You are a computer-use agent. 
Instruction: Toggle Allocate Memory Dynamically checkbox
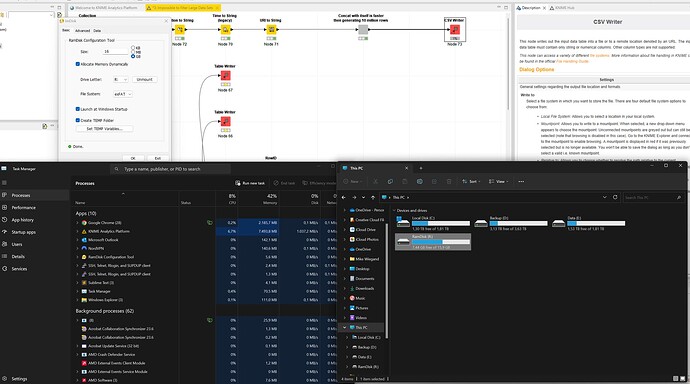tap(77, 64)
